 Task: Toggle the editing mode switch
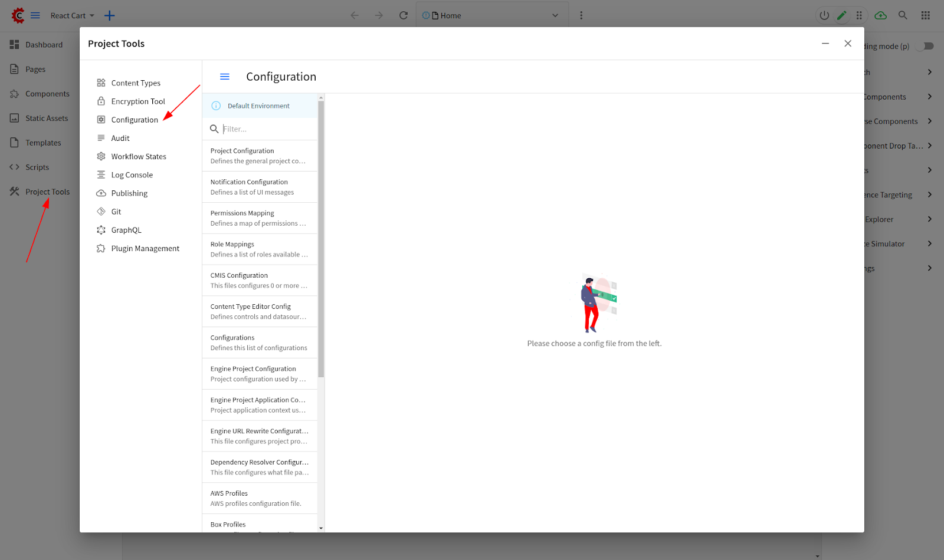click(x=926, y=46)
